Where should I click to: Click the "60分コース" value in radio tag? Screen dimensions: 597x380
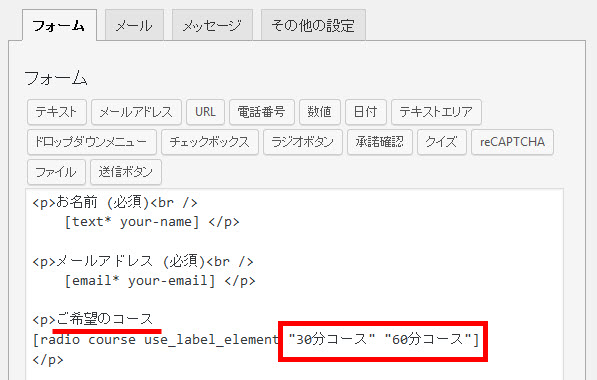pyautogui.click(x=428, y=339)
